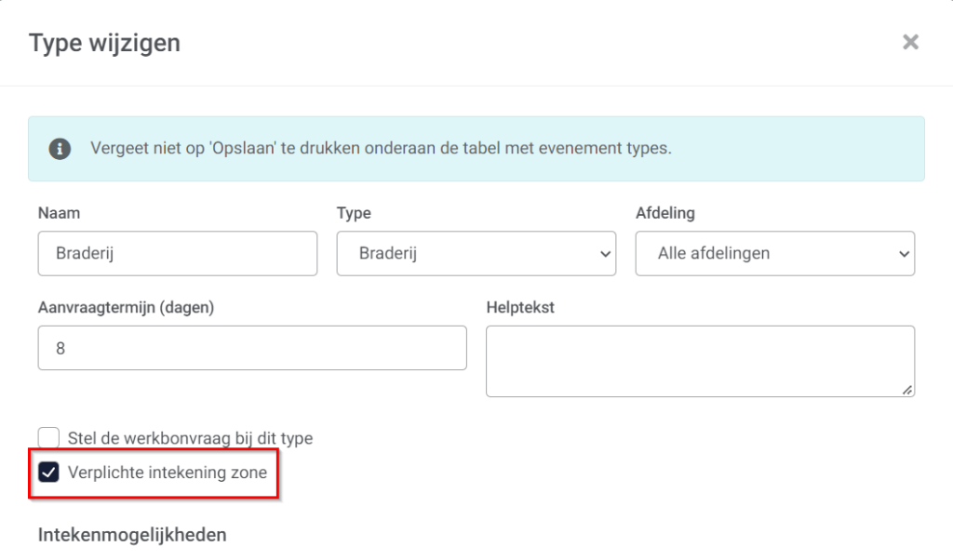This screenshot has height=560, width=953.
Task: Click the chevron arrow of the Type dropdown
Action: (605, 254)
